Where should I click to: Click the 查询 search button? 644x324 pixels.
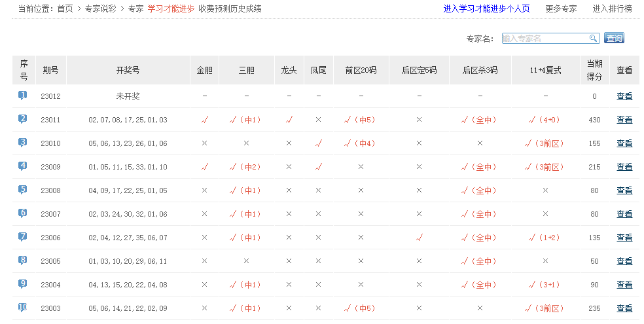[614, 39]
